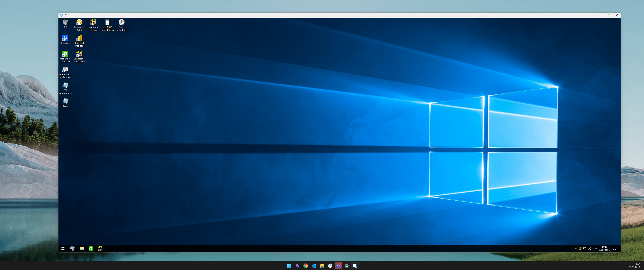The height and width of the screenshot is (270, 644).
Task: Open Settings gear from the host taskbar
Action: coord(347,266)
